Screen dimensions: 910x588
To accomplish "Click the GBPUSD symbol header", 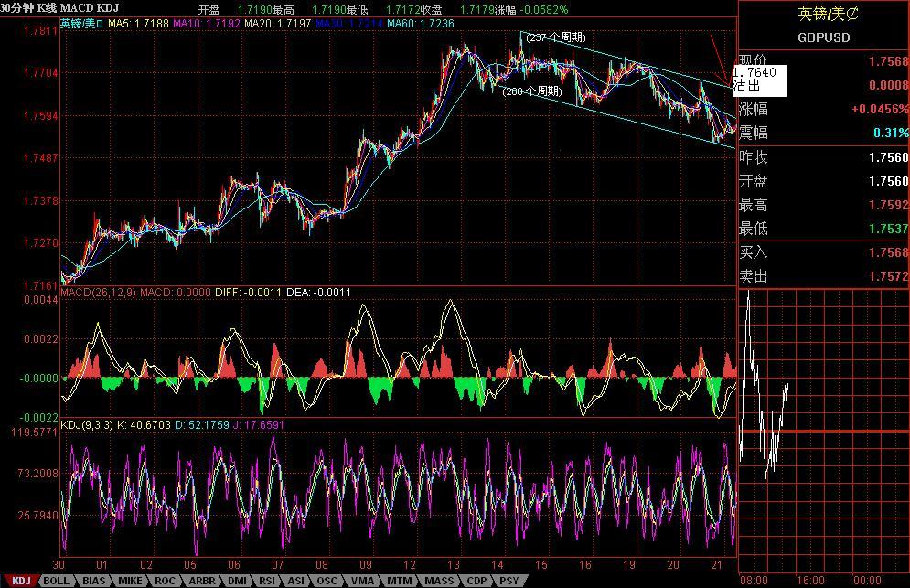I will (823, 37).
